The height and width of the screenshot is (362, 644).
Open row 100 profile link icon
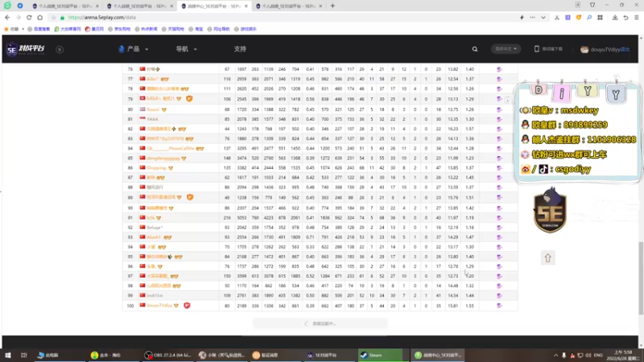(499, 306)
